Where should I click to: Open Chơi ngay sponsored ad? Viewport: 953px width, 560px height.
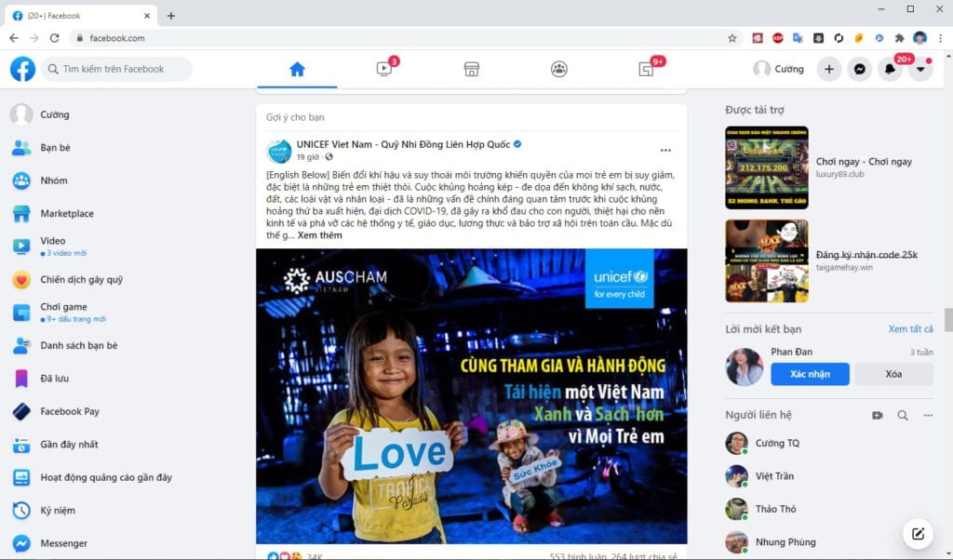[x=864, y=162]
